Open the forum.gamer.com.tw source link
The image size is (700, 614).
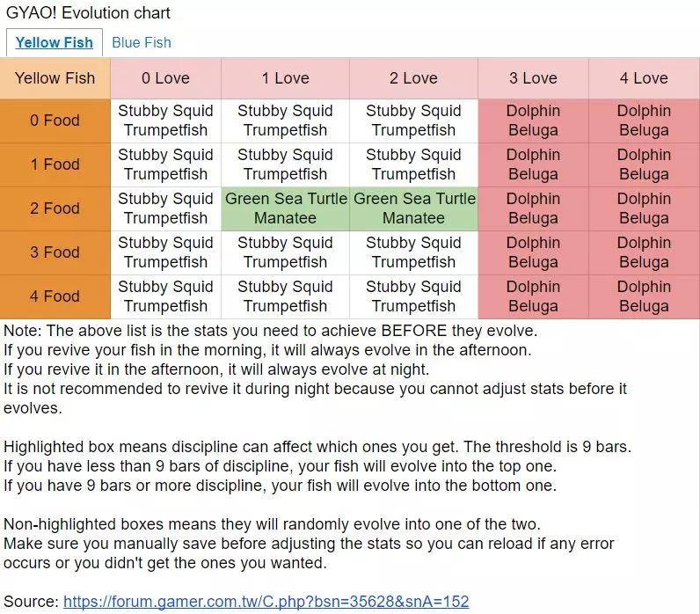266,602
